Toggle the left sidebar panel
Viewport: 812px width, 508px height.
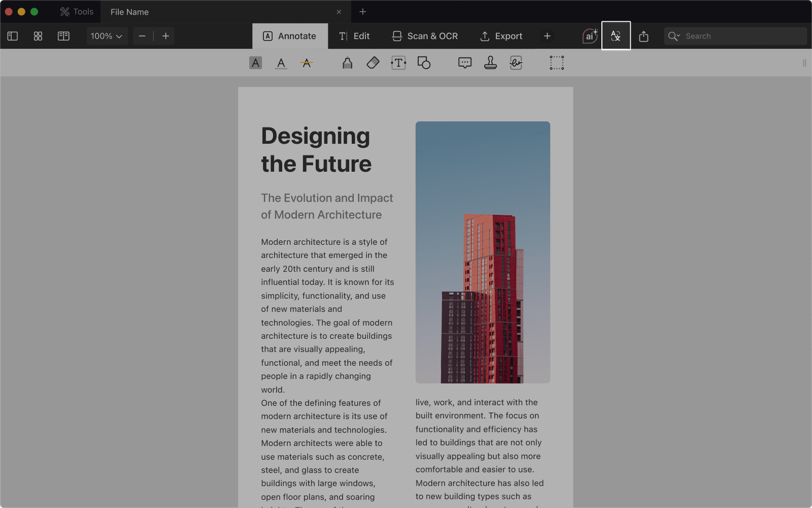(13, 36)
